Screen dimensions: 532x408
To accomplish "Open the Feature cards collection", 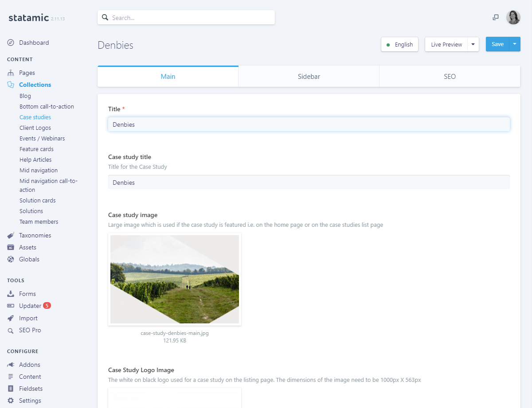I will point(36,149).
